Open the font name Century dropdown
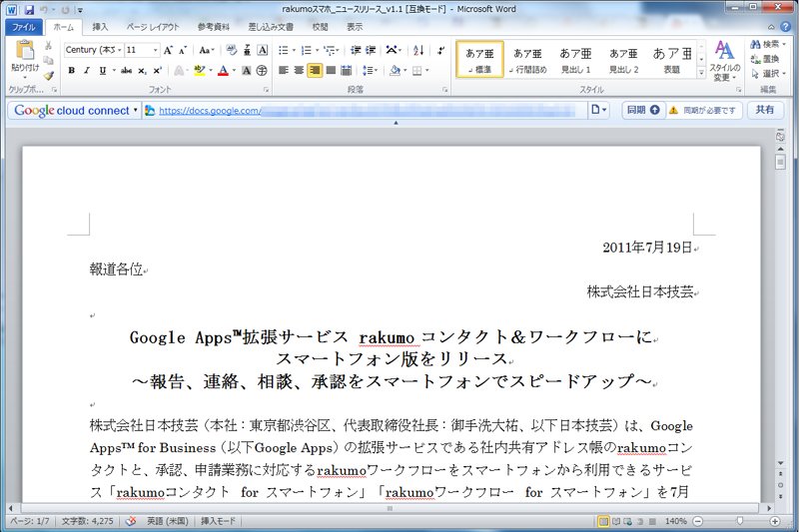Viewport: 799px width, 532px height. point(120,50)
